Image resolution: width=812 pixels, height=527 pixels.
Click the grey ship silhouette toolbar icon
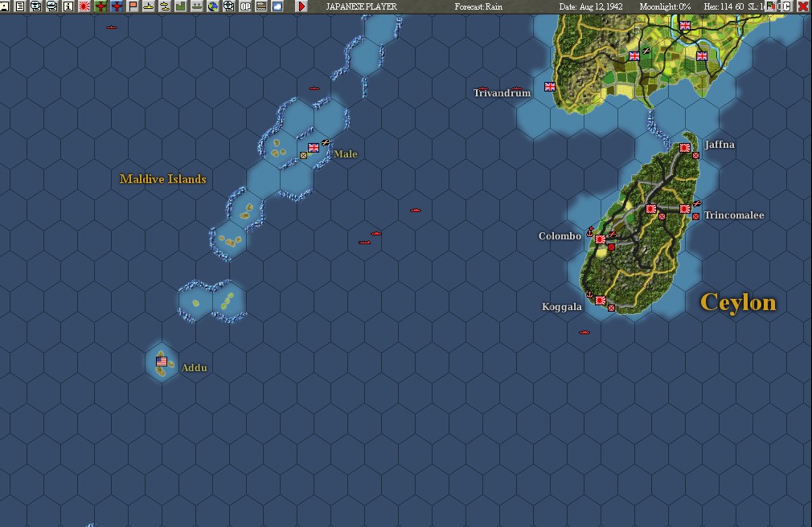(197, 6)
